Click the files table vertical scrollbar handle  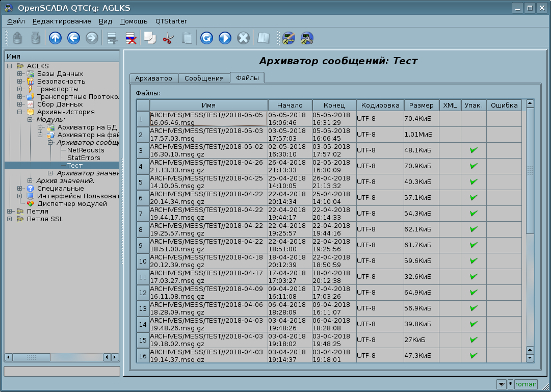pos(530,170)
